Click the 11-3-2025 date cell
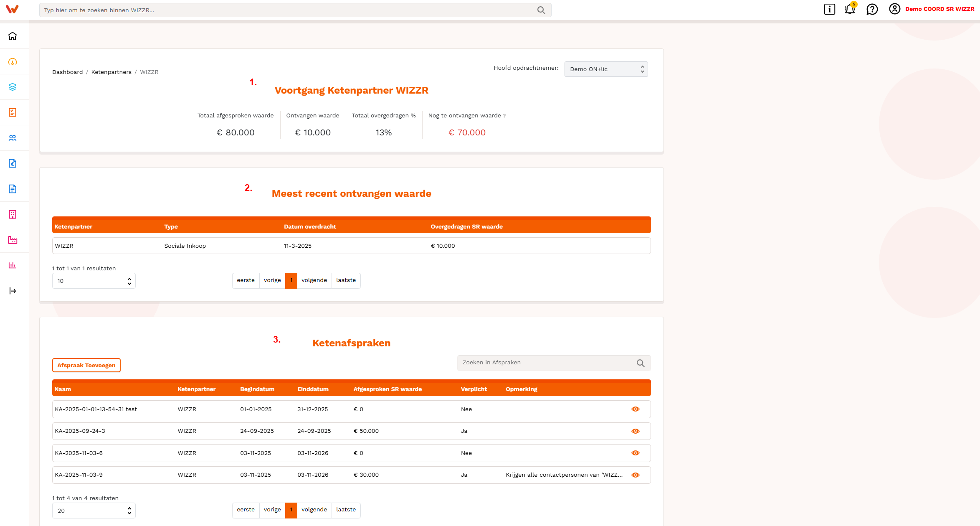Screen dimensions: 980x526 298,246
